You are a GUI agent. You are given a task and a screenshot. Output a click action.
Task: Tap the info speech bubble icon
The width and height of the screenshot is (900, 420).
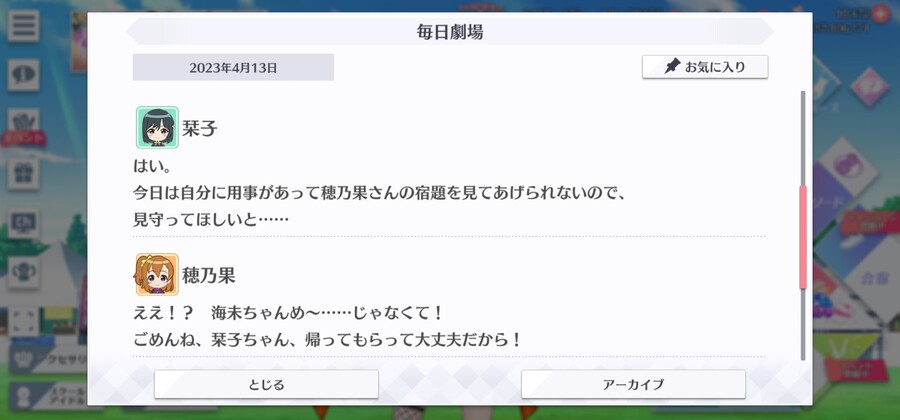24,75
